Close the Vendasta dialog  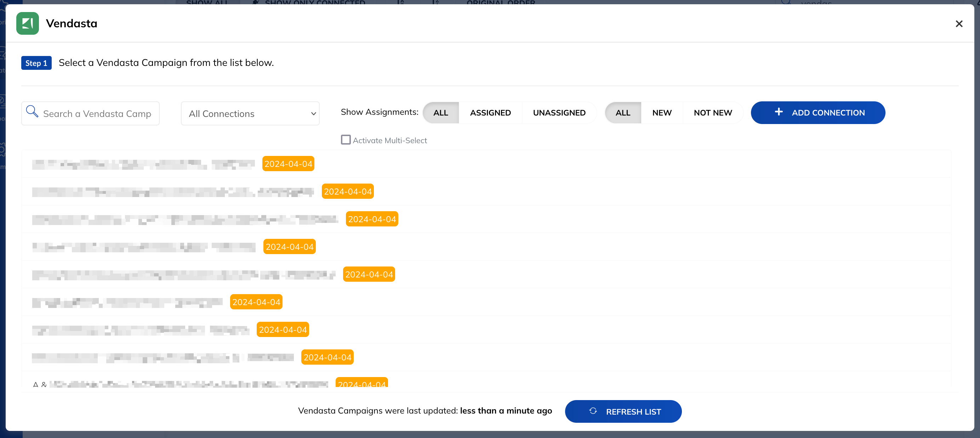[959, 24]
